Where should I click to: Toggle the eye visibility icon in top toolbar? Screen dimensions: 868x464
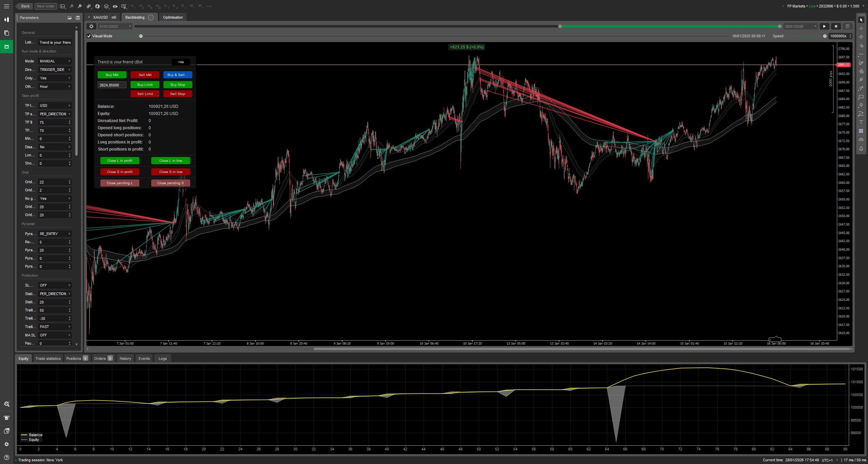click(x=115, y=6)
